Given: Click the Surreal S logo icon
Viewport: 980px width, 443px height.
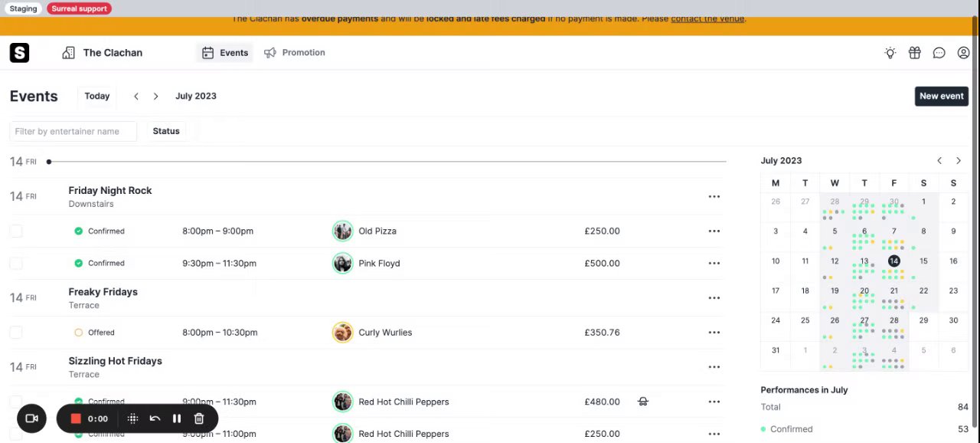Looking at the screenshot, I should click(x=19, y=53).
